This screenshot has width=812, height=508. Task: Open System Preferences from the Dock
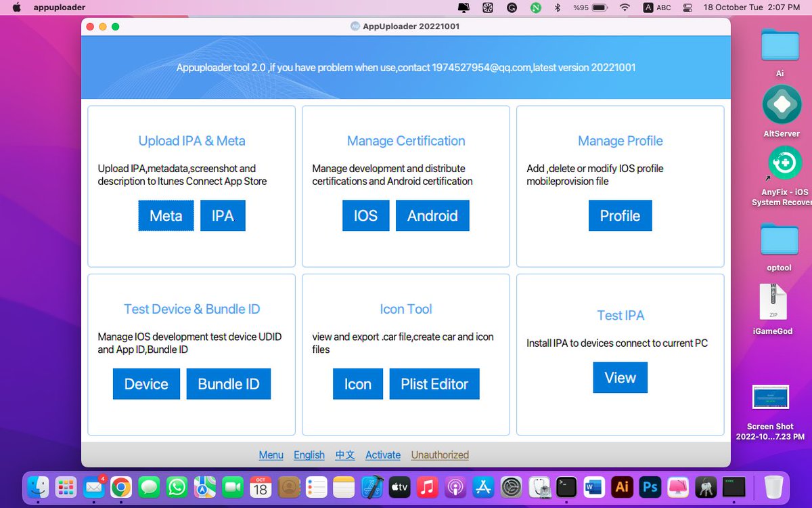(511, 486)
